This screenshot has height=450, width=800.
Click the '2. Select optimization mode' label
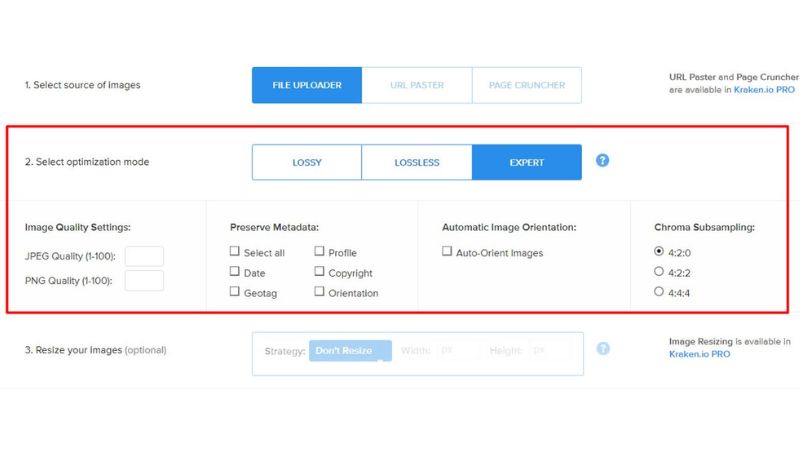click(87, 162)
